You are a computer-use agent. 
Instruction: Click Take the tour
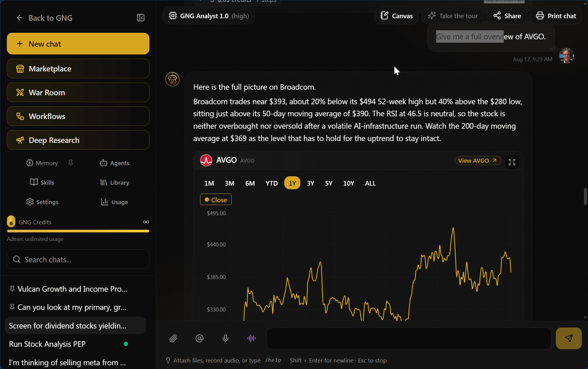click(x=453, y=16)
